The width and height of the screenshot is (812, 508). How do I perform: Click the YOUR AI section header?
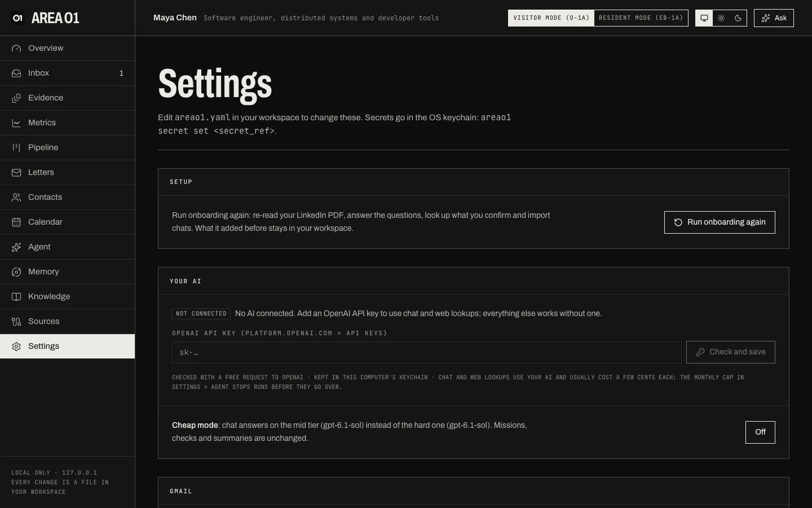186,282
